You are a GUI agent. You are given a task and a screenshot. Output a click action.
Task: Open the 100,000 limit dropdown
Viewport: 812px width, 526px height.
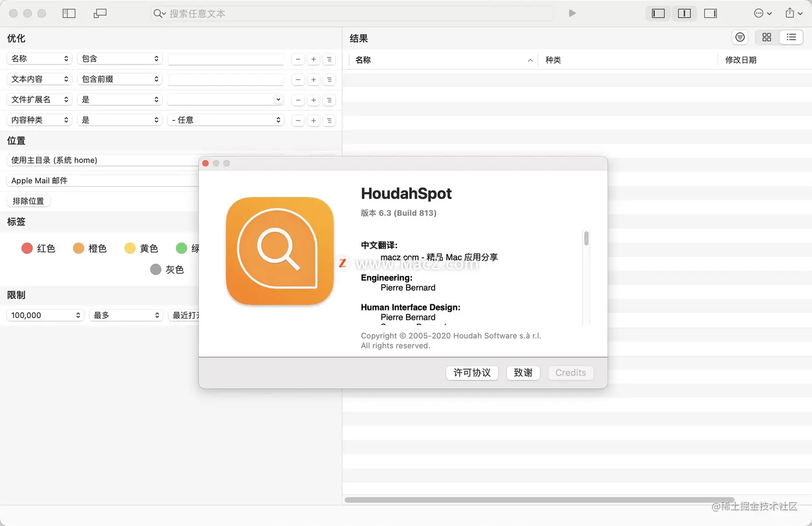pos(45,315)
